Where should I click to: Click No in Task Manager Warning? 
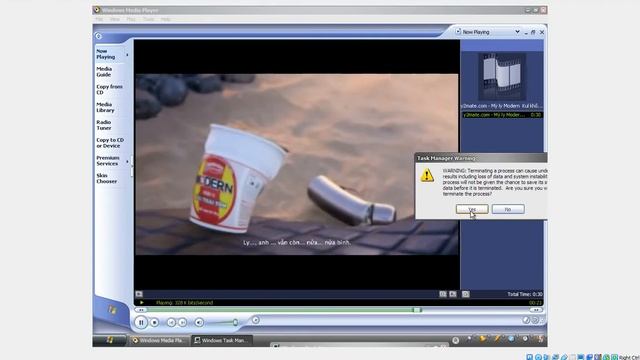tap(508, 209)
